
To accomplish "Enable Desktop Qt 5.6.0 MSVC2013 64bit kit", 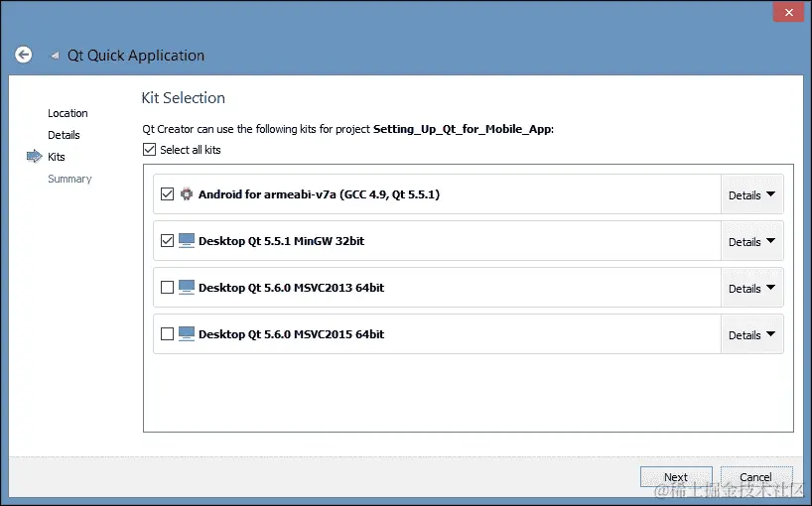I will click(x=167, y=288).
